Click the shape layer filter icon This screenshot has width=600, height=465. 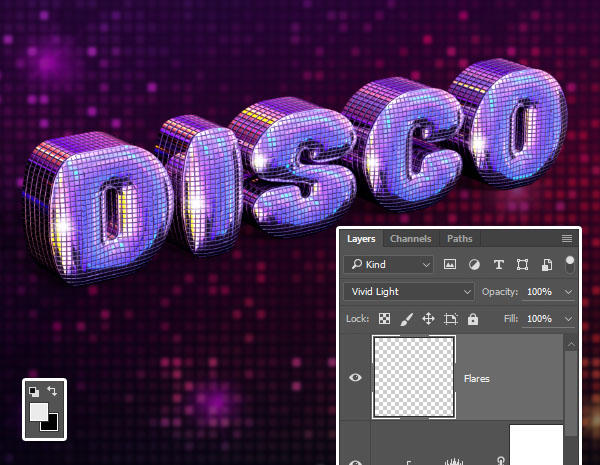pyautogui.click(x=522, y=264)
